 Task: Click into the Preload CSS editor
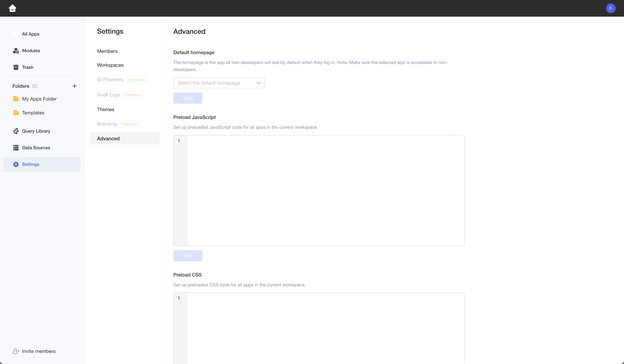point(325,328)
